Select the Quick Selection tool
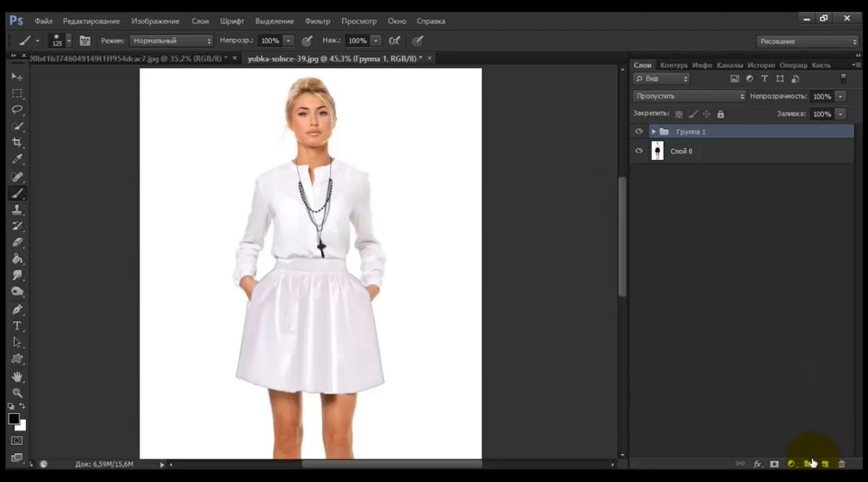868x482 pixels. coord(17,126)
